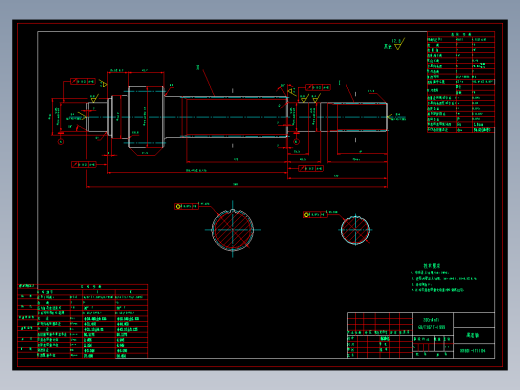Screen dimensions: 520x390
Task: Click the small hatched cross-section circle
Action: pyautogui.click(x=355, y=230)
